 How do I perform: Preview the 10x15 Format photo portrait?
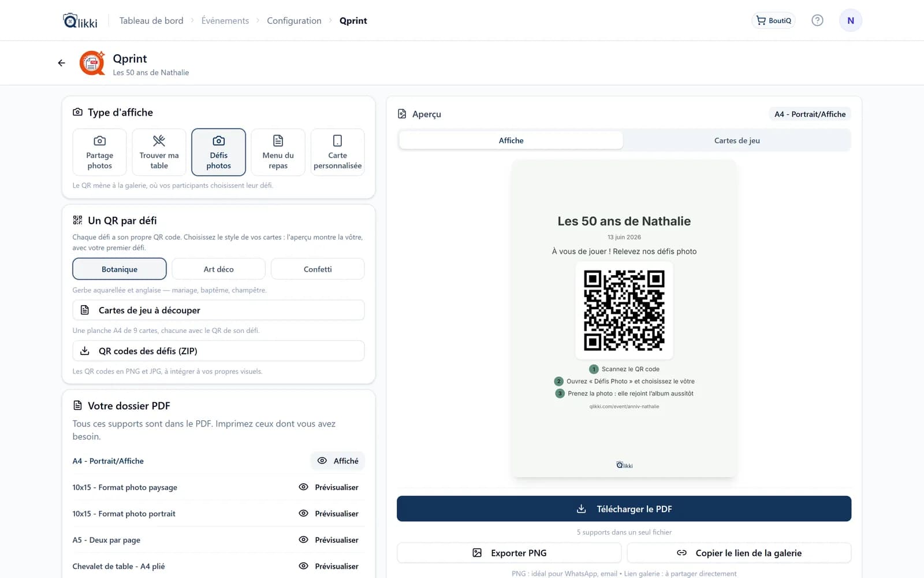coord(329,513)
